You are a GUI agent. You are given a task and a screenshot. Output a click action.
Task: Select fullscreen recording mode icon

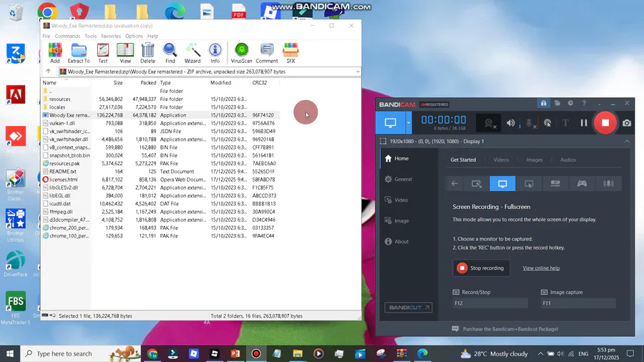pyautogui.click(x=502, y=183)
